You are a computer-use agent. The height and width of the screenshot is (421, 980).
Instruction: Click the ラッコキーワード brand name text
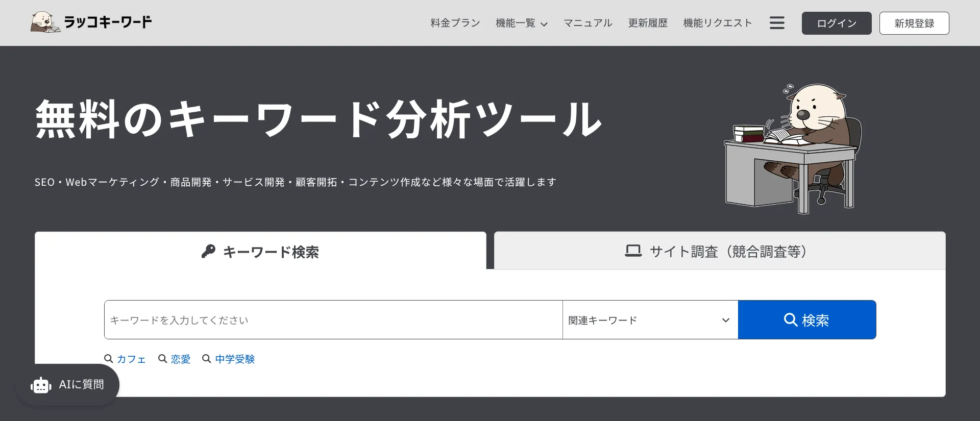click(x=108, y=22)
